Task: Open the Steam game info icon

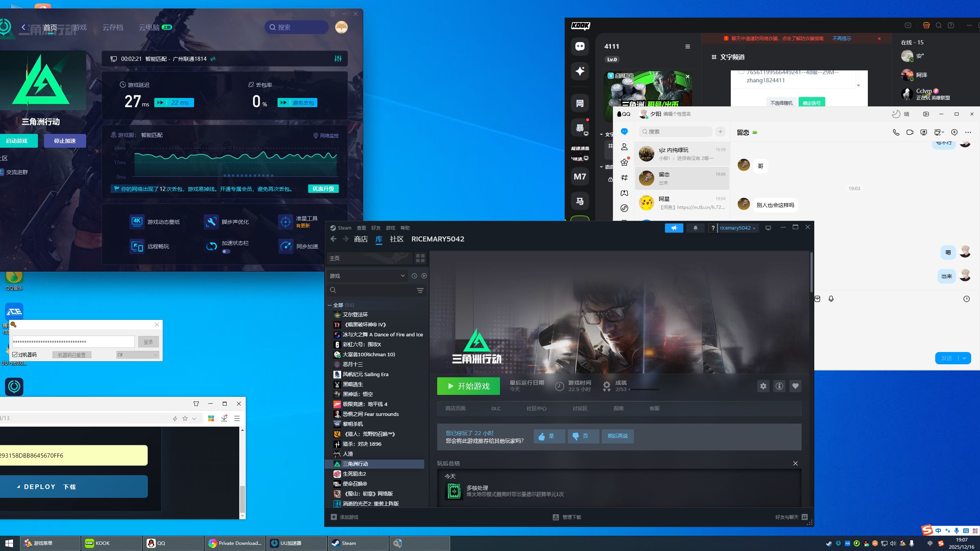Action: (779, 386)
